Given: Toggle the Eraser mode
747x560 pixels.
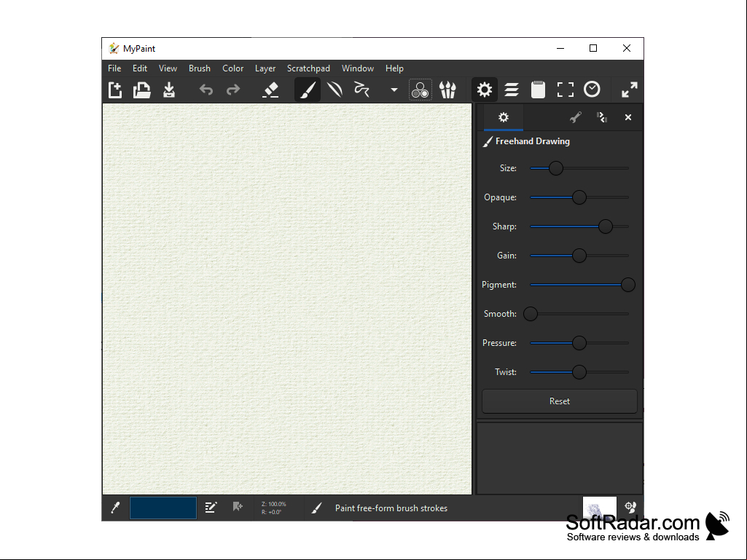Looking at the screenshot, I should coord(270,90).
